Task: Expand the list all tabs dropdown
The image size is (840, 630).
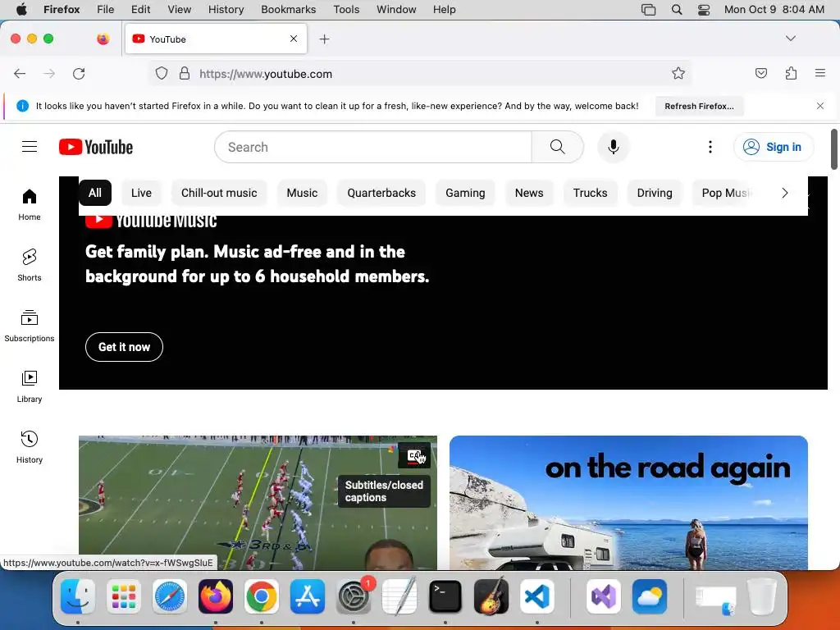Action: pos(790,39)
